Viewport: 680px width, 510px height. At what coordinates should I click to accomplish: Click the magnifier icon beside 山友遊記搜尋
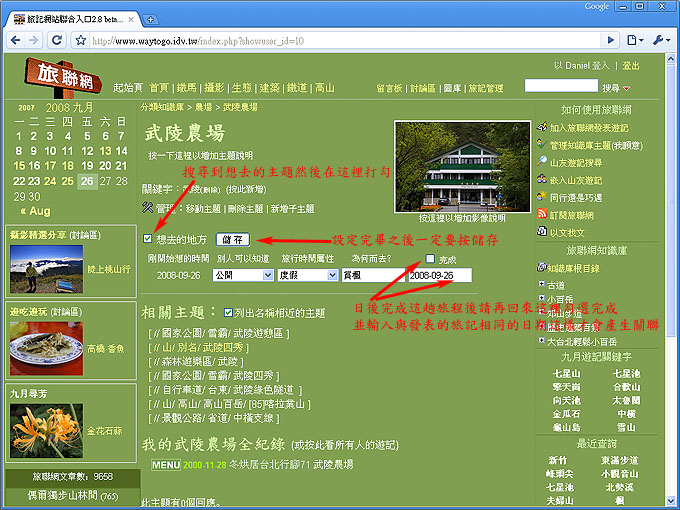click(x=542, y=162)
